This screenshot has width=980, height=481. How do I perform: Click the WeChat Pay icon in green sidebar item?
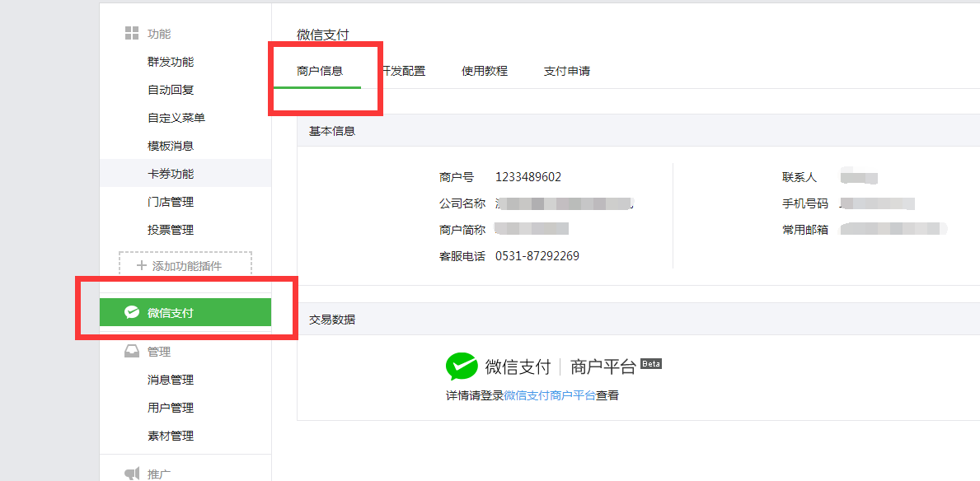[x=131, y=312]
